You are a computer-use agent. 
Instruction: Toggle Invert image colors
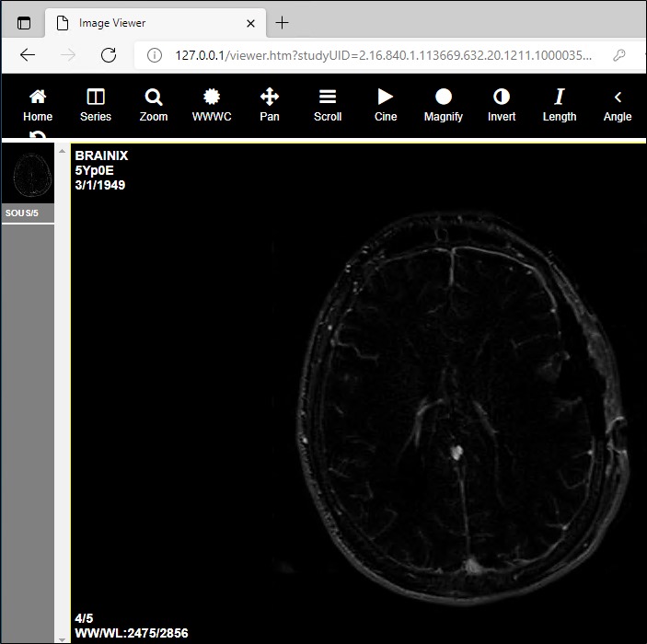pos(502,104)
